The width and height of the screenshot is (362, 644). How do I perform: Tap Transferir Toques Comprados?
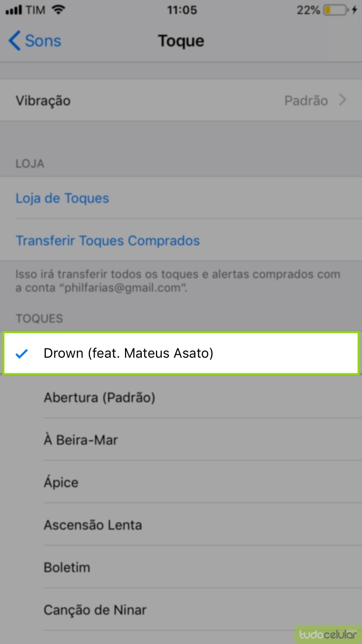click(x=108, y=240)
